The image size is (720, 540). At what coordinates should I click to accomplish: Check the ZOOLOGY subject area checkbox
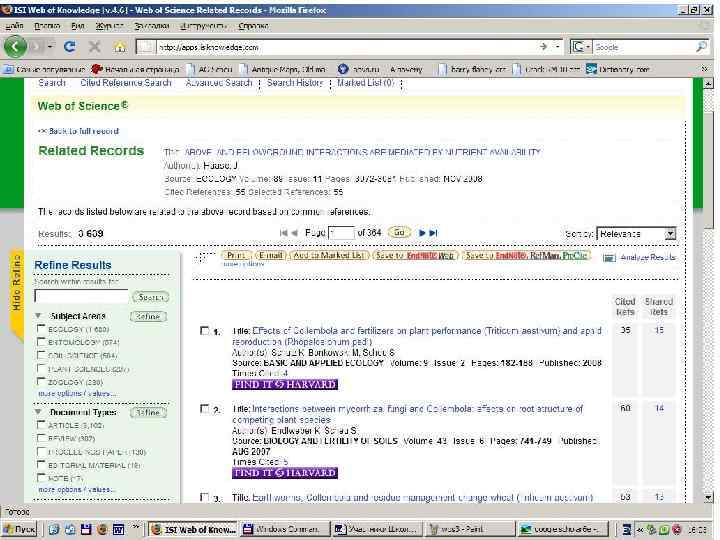point(41,382)
